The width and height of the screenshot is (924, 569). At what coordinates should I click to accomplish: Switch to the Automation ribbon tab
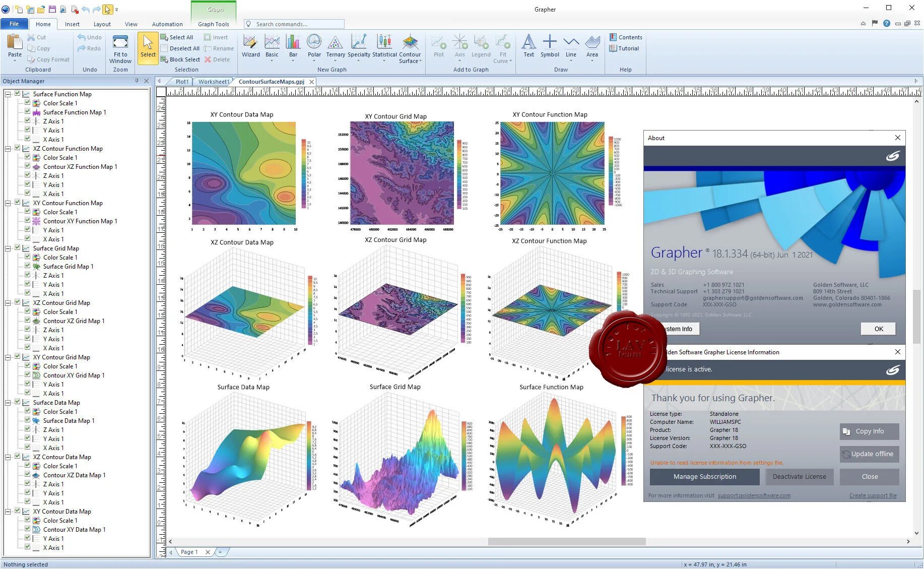[167, 24]
